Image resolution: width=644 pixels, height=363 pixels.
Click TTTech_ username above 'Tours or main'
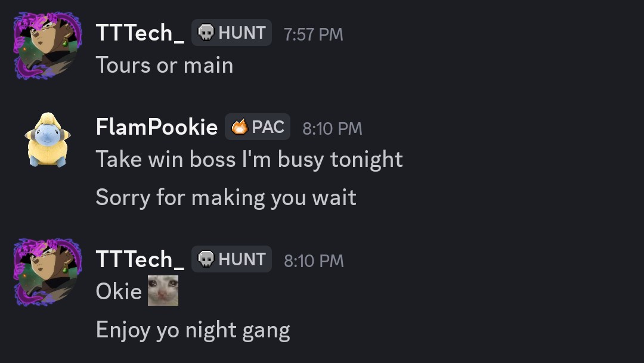[140, 33]
